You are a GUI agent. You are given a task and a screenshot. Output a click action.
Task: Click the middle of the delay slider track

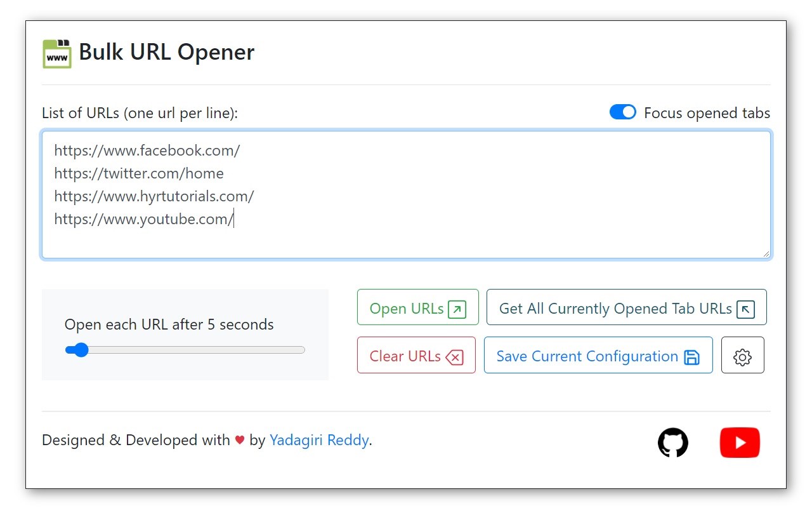click(185, 350)
